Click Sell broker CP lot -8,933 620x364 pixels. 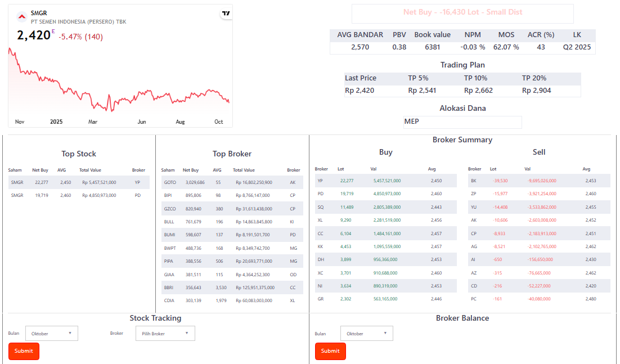(539, 233)
